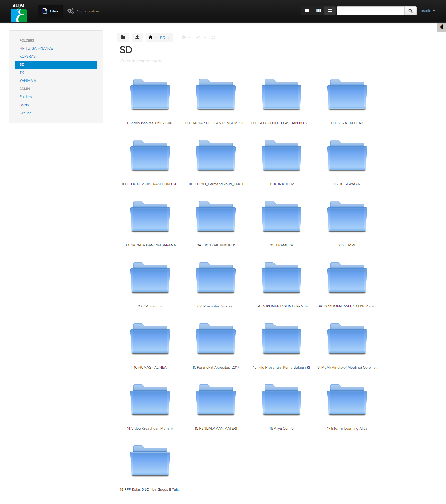Click inside the search input field
Screen dimensions: 446x504
[370, 11]
